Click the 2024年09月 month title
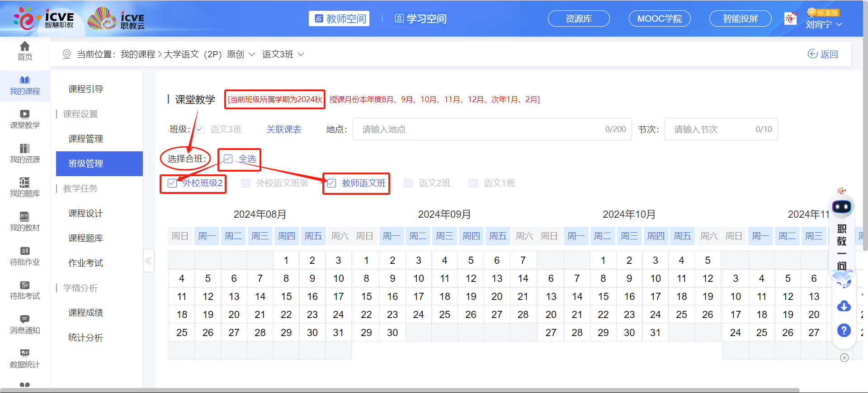The image size is (868, 393). point(444,214)
